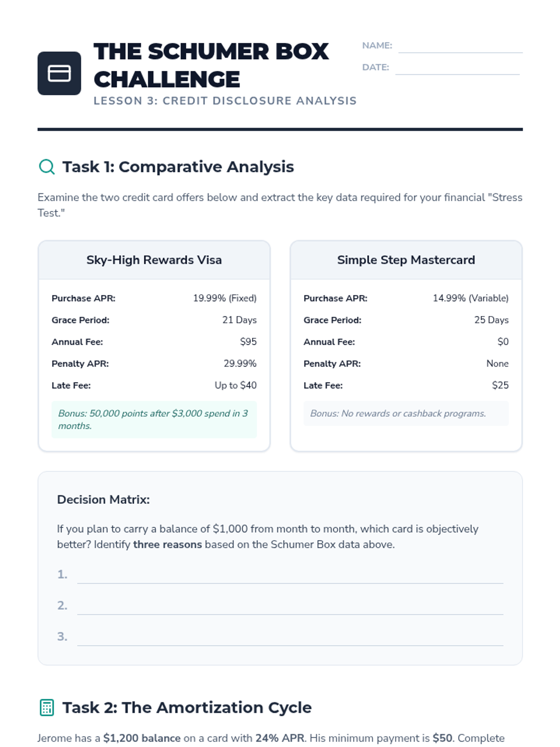Click the 14.99% (Variable) Purchase APR value
Screen dimensions: 560x747
tap(470, 298)
